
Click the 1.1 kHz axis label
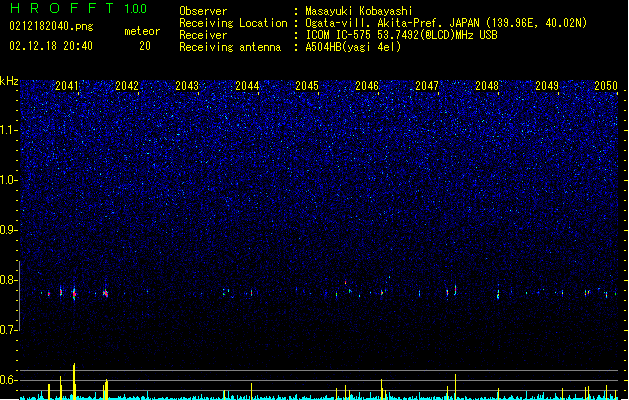pos(9,130)
